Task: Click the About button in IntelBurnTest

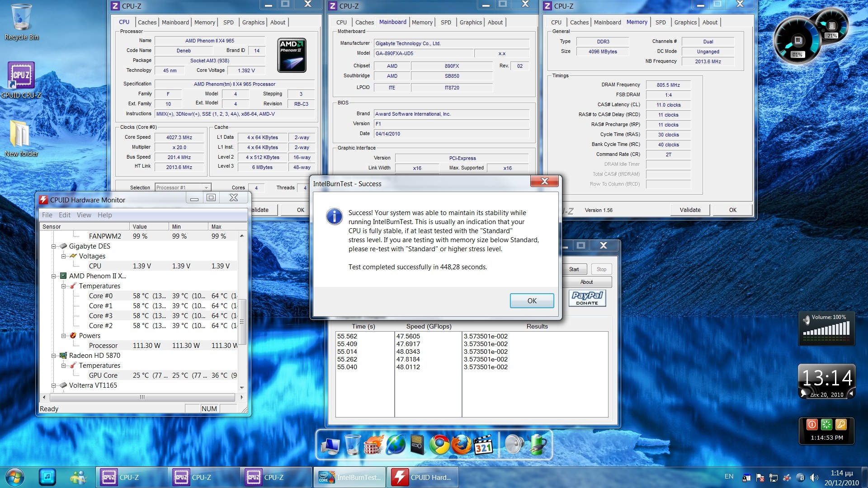Action: pos(587,282)
